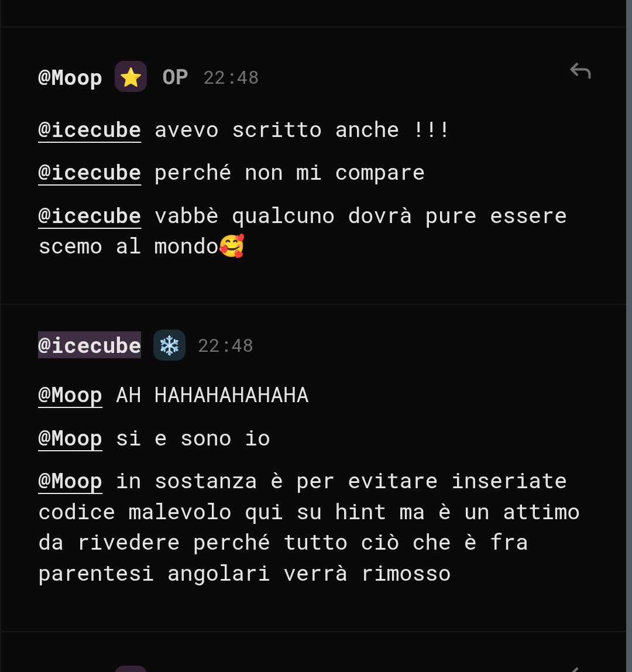Click the OP label beside Moop's badge

tap(175, 78)
